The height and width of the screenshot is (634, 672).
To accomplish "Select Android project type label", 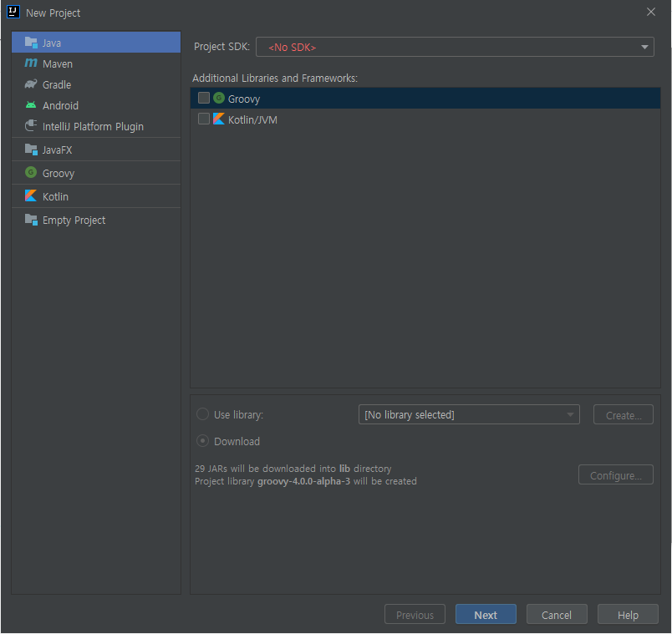I will point(60,105).
